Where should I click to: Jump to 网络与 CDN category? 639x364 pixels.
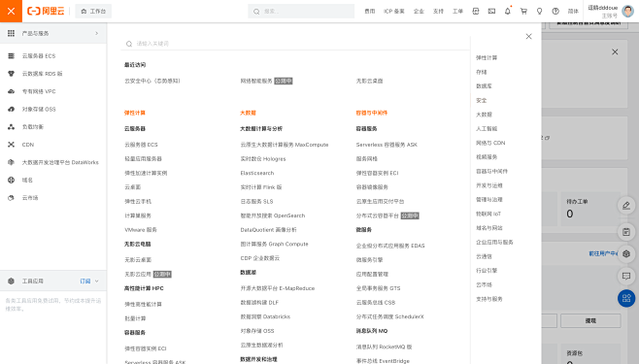(490, 143)
